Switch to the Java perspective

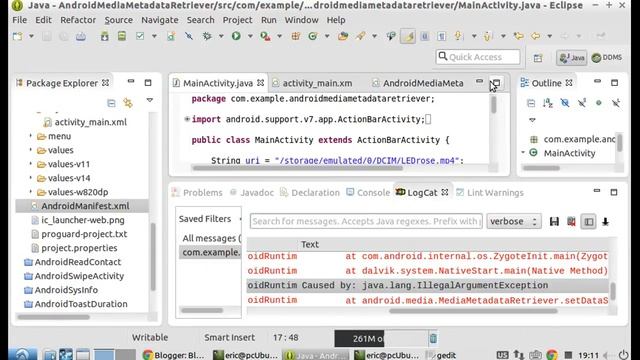(x=572, y=58)
